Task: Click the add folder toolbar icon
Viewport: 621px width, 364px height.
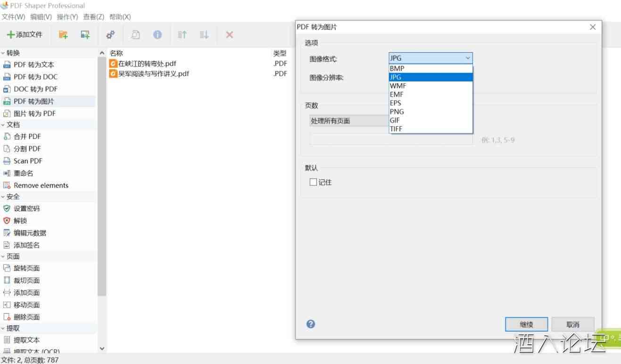Action: coord(63,34)
